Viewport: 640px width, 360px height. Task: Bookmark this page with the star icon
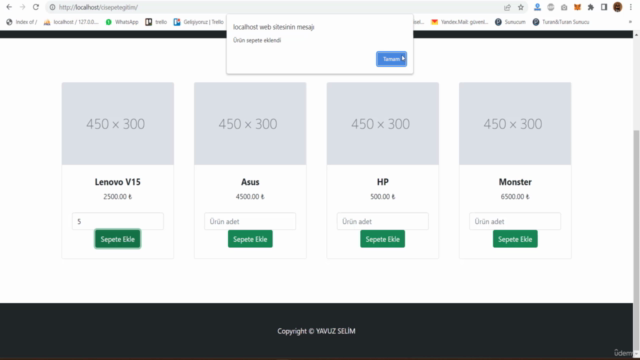[x=521, y=7]
